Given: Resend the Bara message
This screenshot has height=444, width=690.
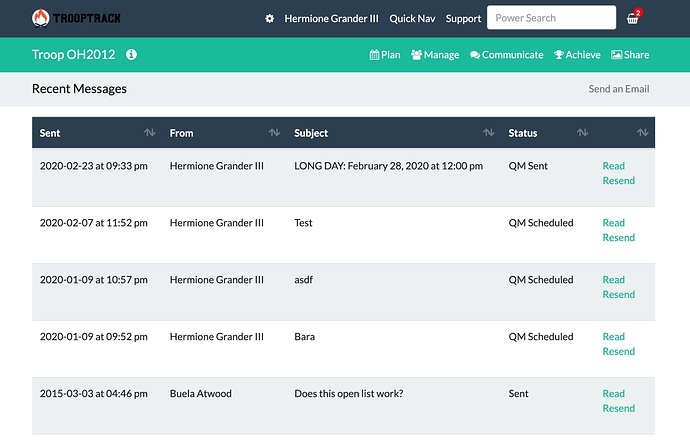Looking at the screenshot, I should coord(618,352).
